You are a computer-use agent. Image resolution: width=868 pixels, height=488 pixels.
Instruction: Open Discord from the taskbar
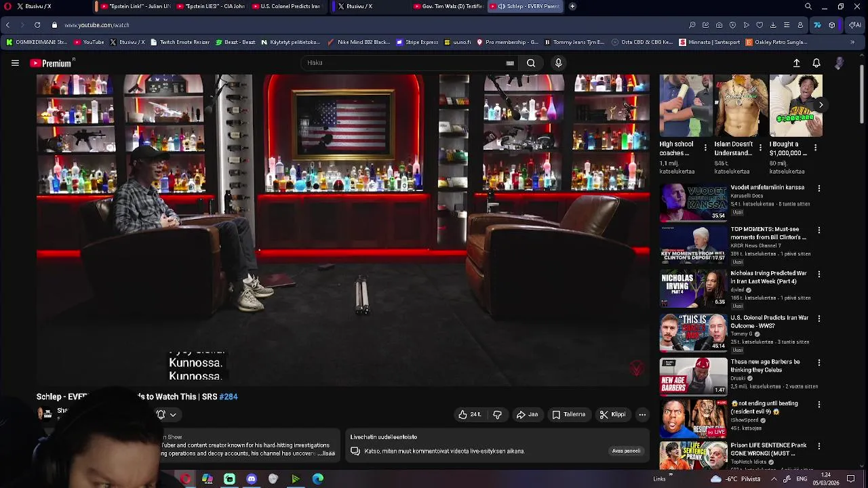[252, 479]
